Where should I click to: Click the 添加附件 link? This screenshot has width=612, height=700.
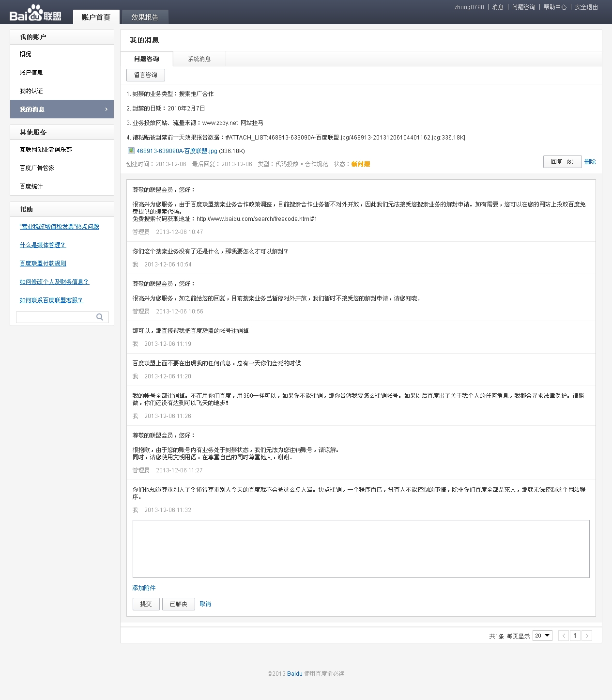(144, 588)
